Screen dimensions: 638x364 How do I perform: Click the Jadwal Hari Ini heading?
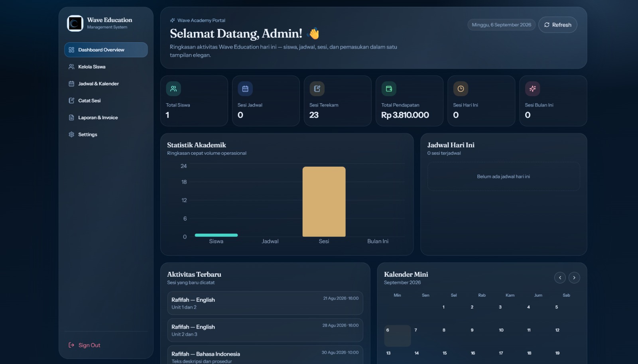451,145
